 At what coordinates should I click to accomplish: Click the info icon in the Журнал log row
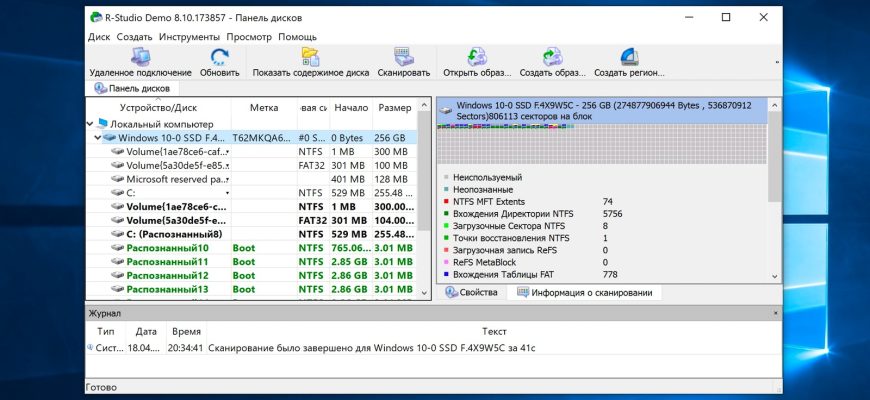[90, 348]
